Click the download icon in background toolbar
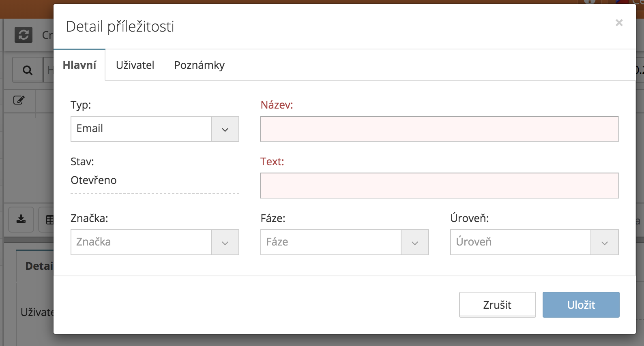This screenshot has height=346, width=644. point(21,220)
